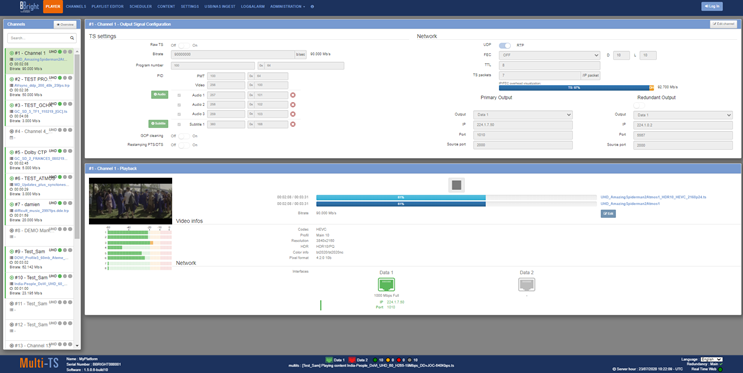This screenshot has height=373, width=743.
Task: Click the Edit button under playlist link
Action: click(x=608, y=214)
